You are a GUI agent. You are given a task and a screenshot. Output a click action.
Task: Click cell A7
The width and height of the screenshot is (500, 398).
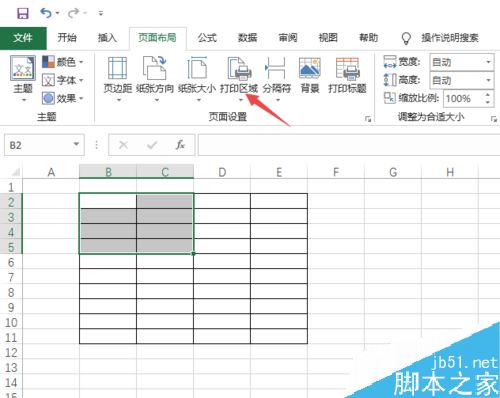(51, 276)
